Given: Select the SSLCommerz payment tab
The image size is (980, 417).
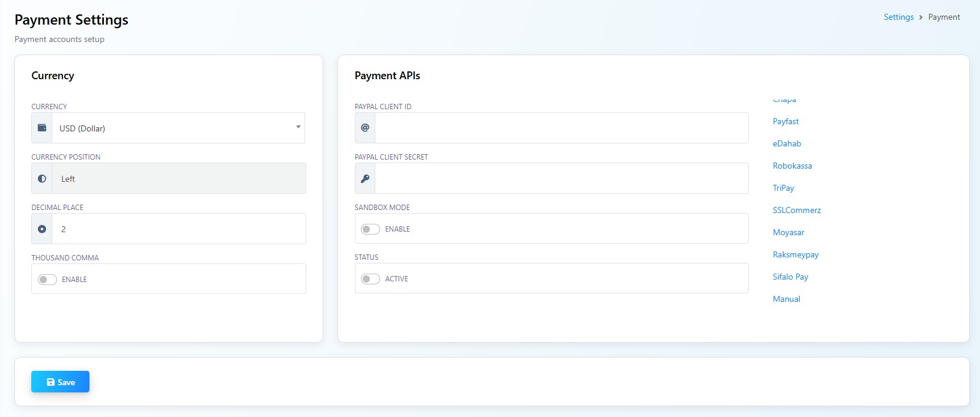Looking at the screenshot, I should coord(796,211).
